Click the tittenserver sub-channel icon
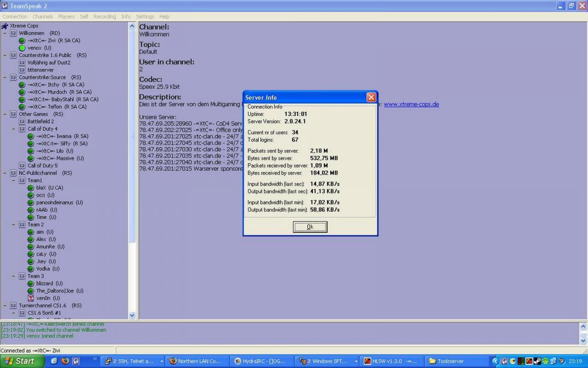Viewport: 588px width, 368px height. pos(22,70)
